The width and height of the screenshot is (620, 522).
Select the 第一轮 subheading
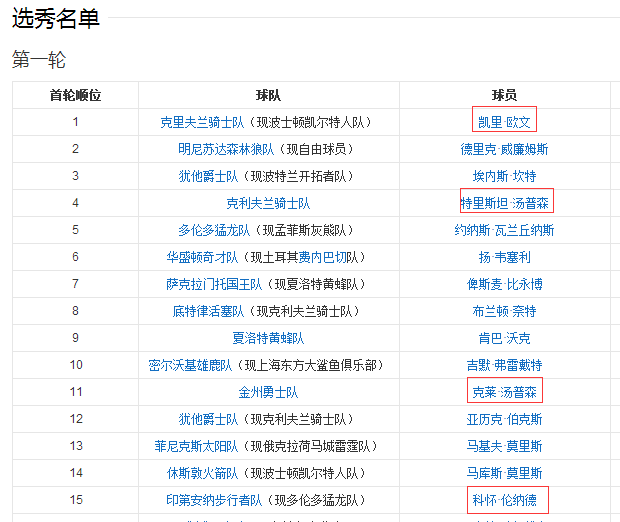(39, 60)
